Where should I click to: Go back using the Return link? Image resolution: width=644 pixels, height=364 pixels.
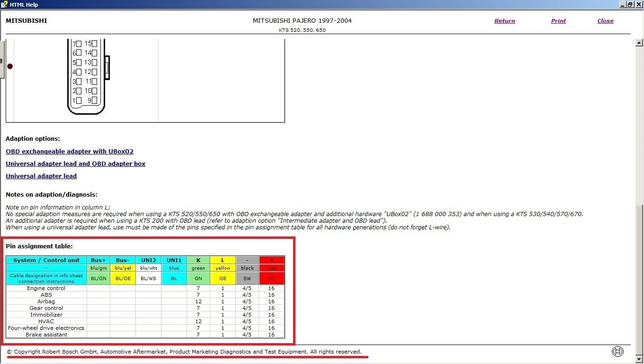point(504,21)
